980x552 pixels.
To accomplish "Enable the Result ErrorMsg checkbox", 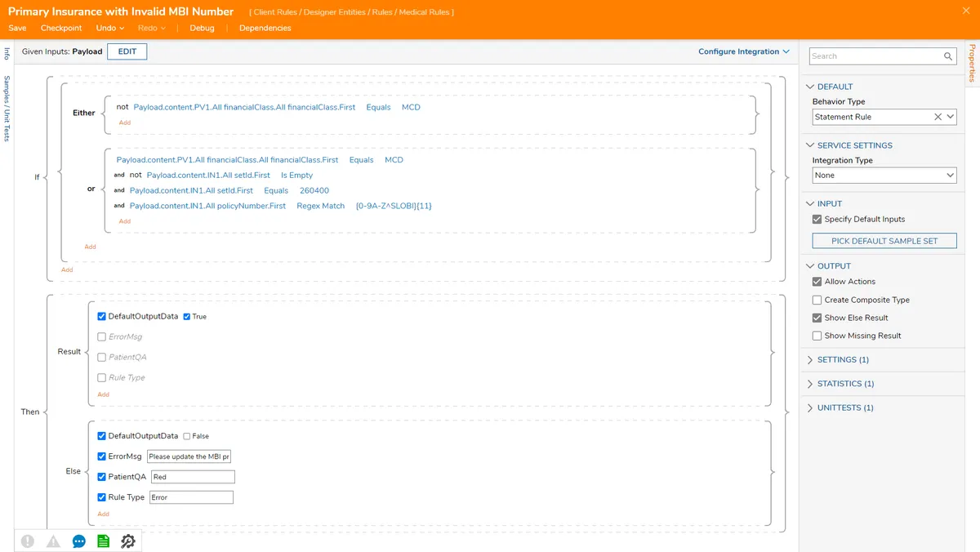I will 101,336.
